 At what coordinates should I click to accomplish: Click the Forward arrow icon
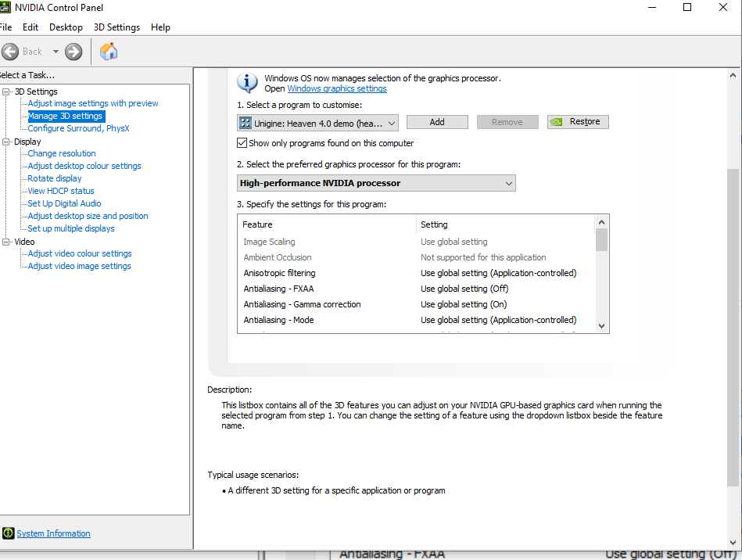click(73, 52)
